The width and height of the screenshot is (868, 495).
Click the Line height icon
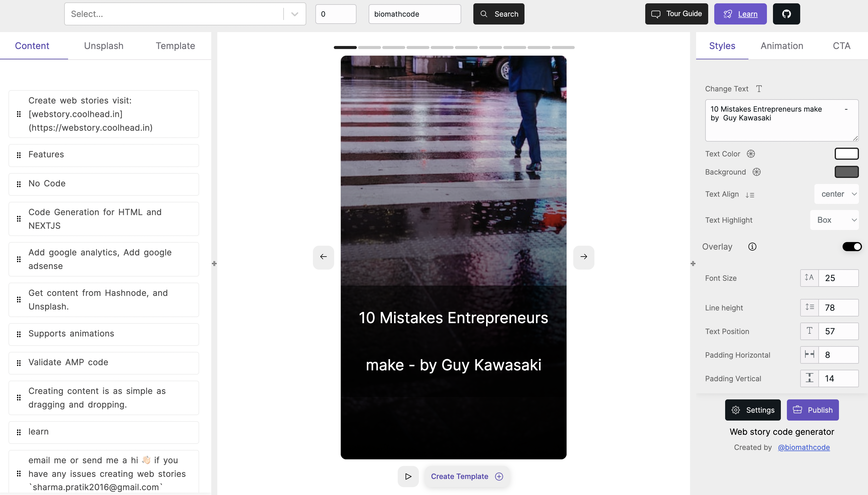pyautogui.click(x=809, y=307)
